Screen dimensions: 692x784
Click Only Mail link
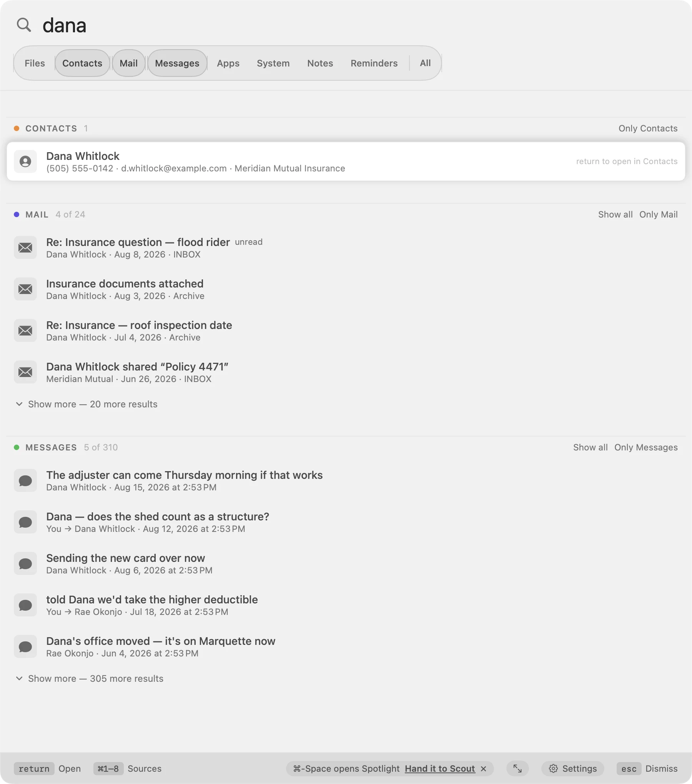click(x=658, y=214)
